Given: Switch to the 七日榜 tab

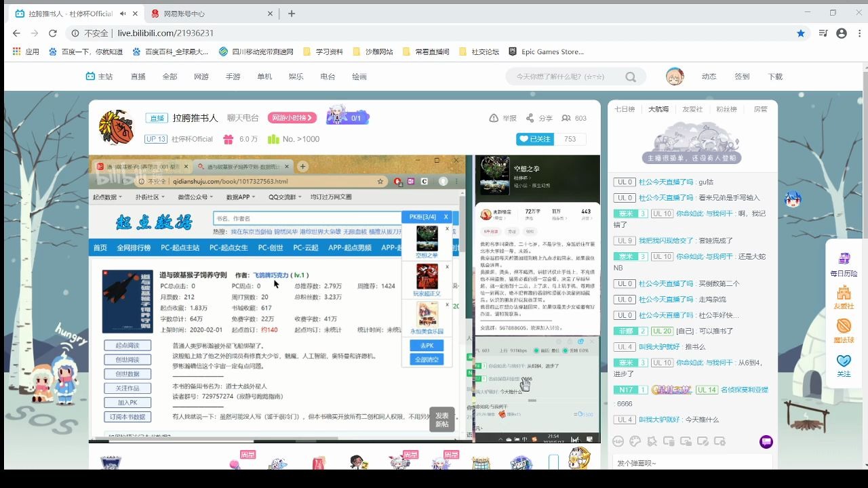Looking at the screenshot, I should tap(625, 109).
